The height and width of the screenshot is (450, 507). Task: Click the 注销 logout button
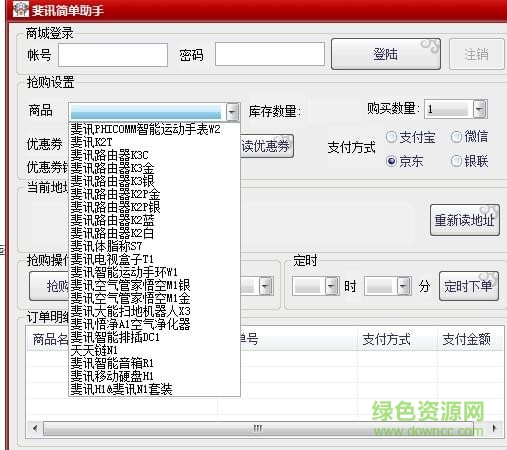(x=477, y=54)
